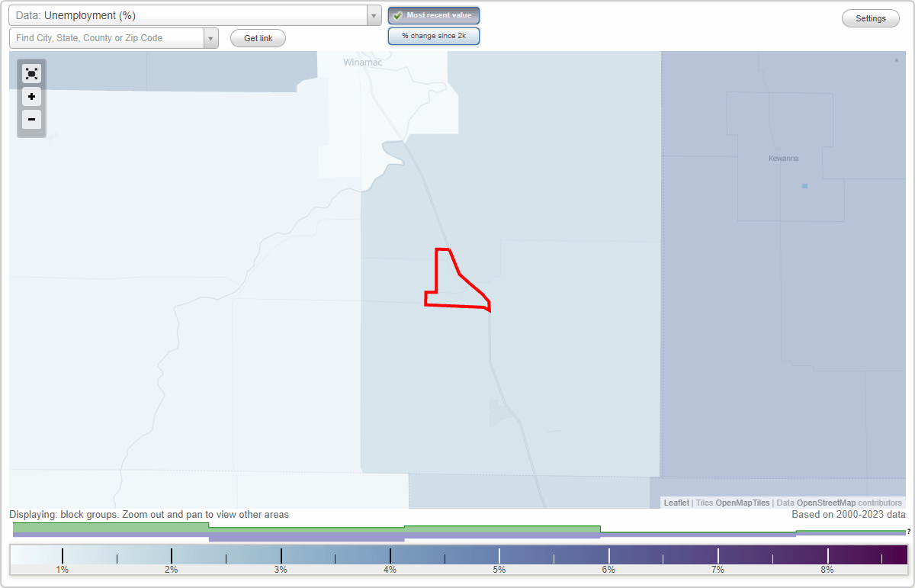The height and width of the screenshot is (588, 915).
Task: Zoom out using the minus map control
Action: pyautogui.click(x=31, y=120)
